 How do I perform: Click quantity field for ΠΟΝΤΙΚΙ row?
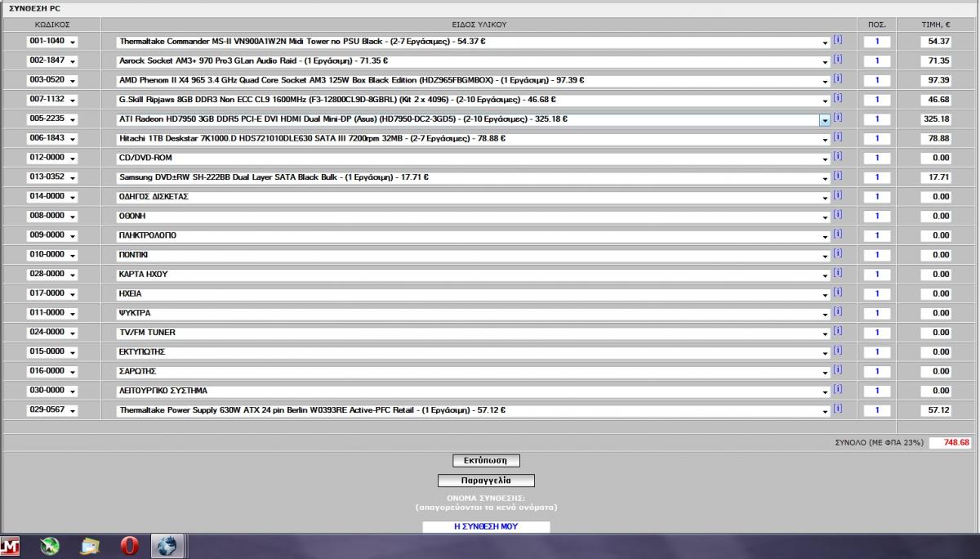[x=877, y=255]
